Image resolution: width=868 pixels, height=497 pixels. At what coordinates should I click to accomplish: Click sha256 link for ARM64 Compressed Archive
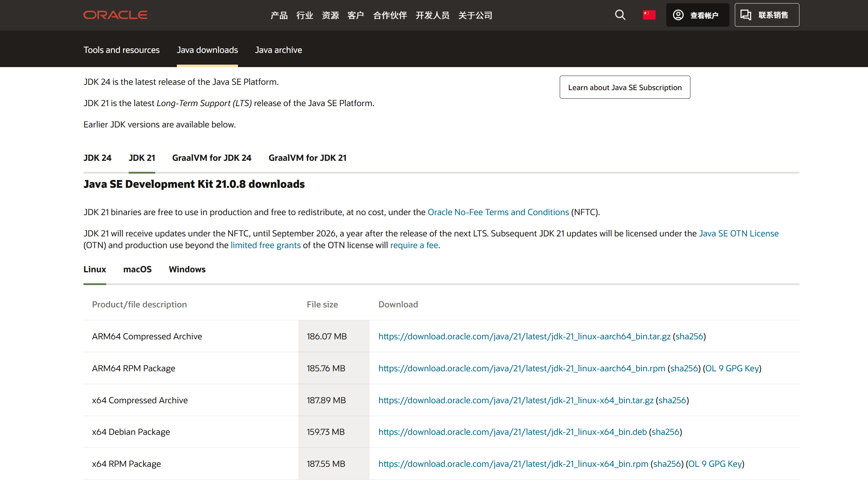(x=689, y=337)
